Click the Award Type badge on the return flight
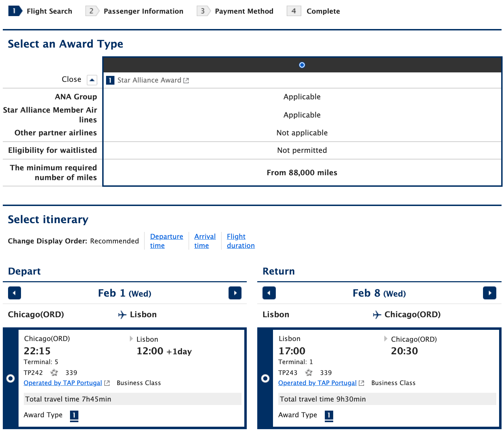This screenshot has width=504, height=433. (329, 416)
